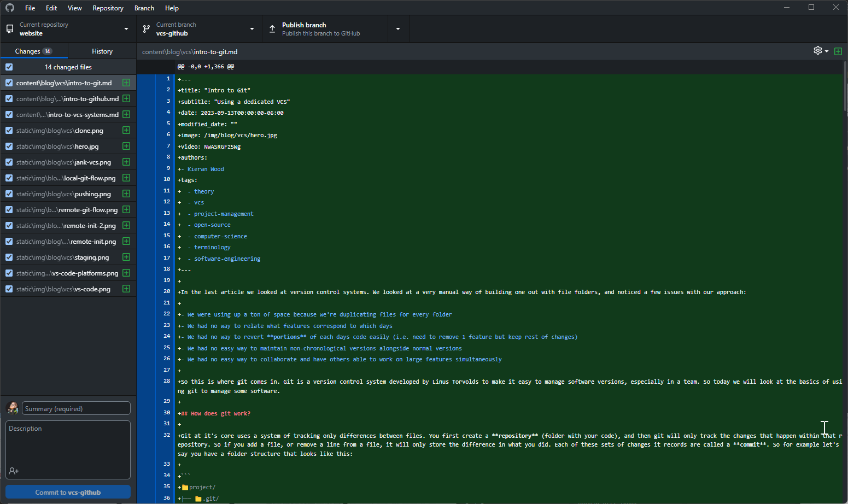Open the View menu

[x=74, y=8]
